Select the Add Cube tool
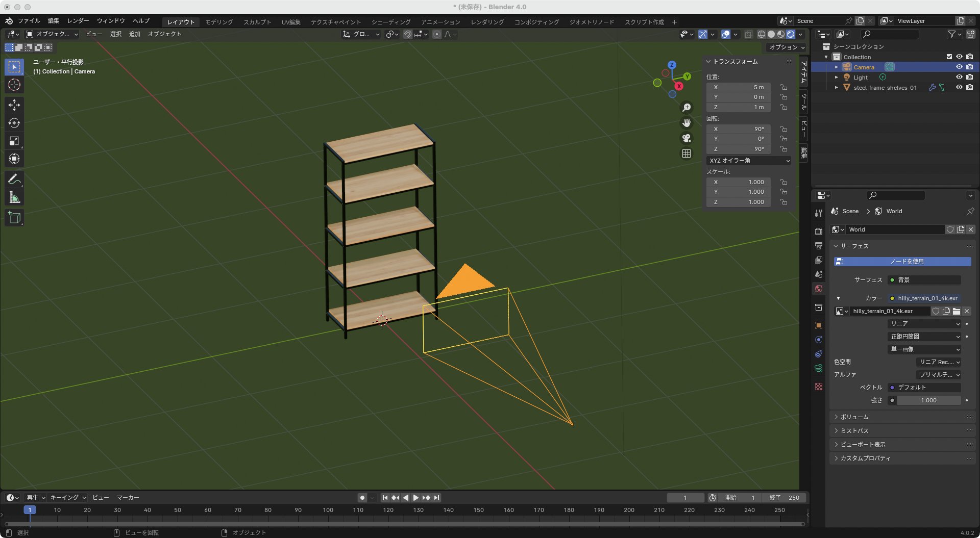Screen dimensions: 980x538 point(14,218)
